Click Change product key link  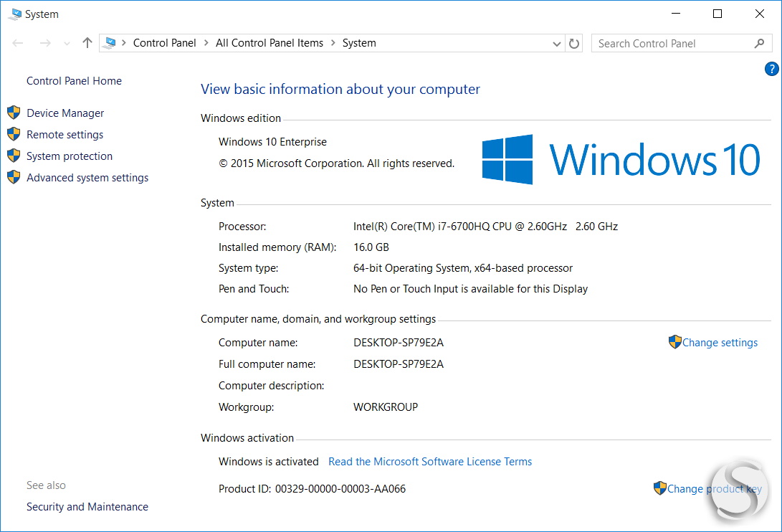click(x=714, y=489)
